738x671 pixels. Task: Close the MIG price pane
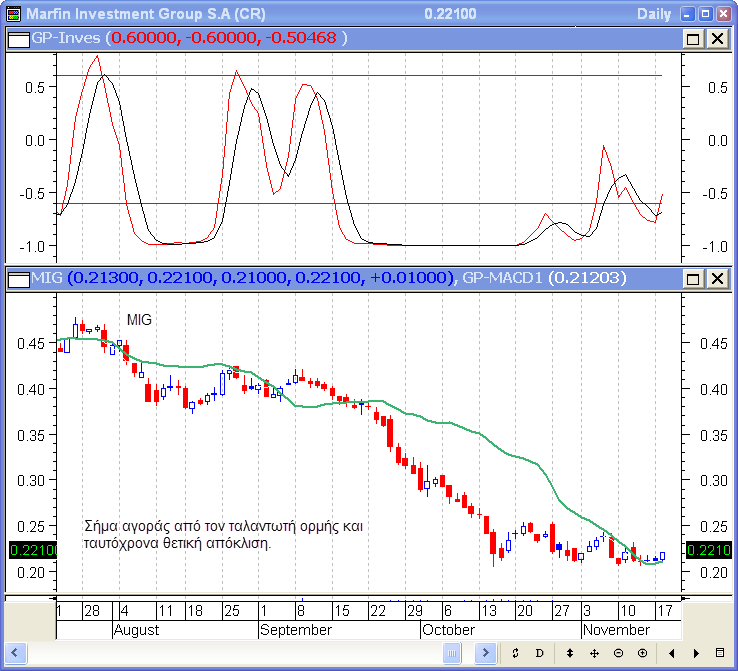click(717, 277)
